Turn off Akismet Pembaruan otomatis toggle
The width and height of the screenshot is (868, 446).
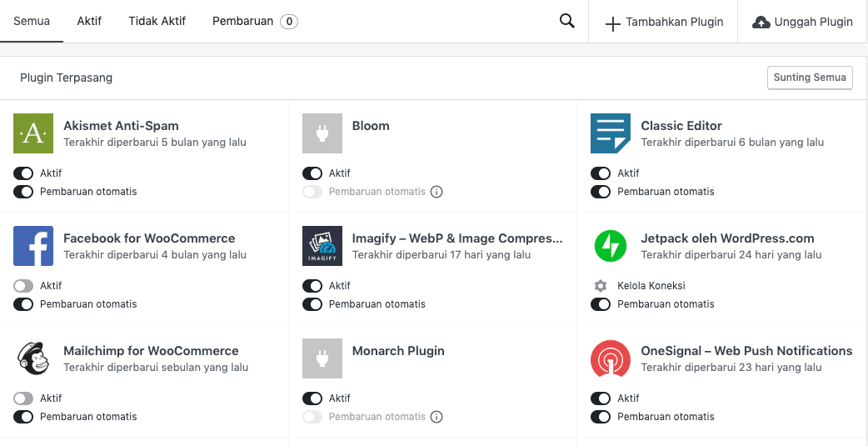[x=23, y=192]
